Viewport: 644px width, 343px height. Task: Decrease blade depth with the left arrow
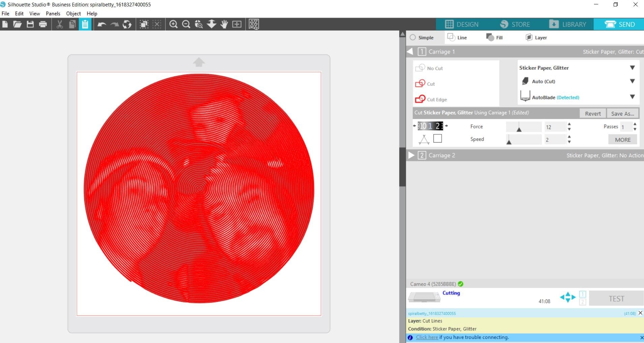[415, 126]
